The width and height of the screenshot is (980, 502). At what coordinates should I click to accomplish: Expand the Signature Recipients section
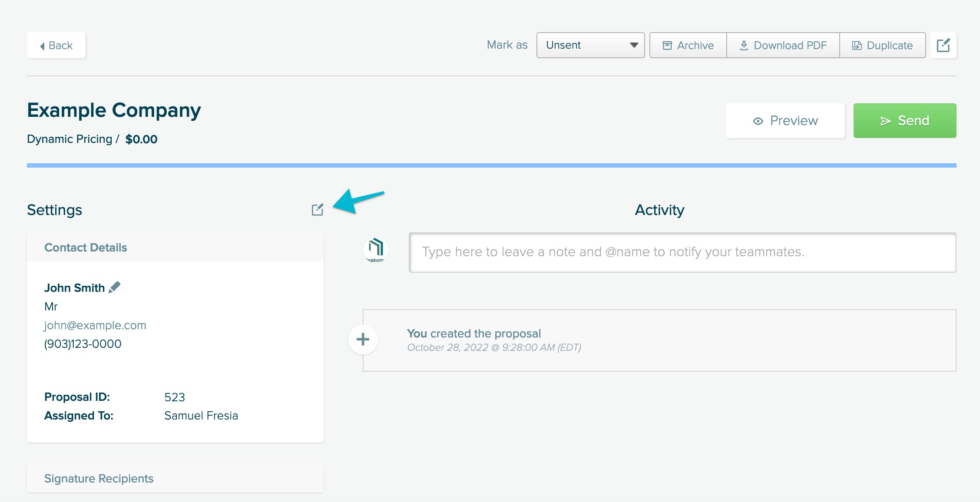(98, 478)
